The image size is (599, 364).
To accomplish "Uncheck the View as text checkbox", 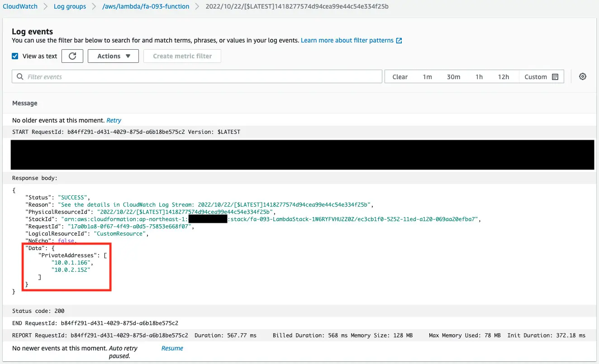I will click(x=15, y=56).
